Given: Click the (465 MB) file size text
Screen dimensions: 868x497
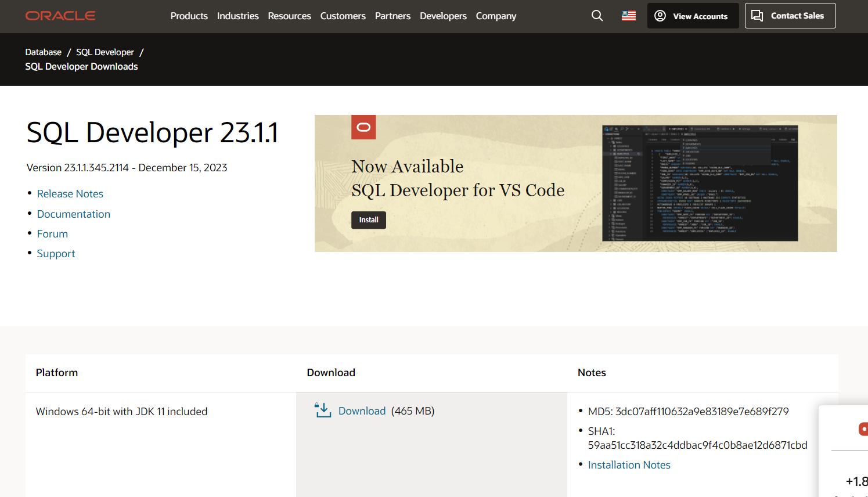Looking at the screenshot, I should tap(413, 411).
